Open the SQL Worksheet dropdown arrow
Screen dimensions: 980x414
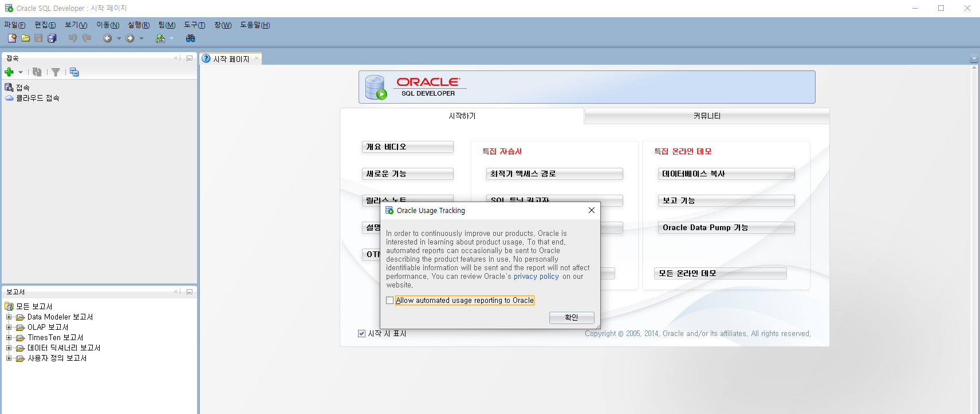pyautogui.click(x=171, y=38)
